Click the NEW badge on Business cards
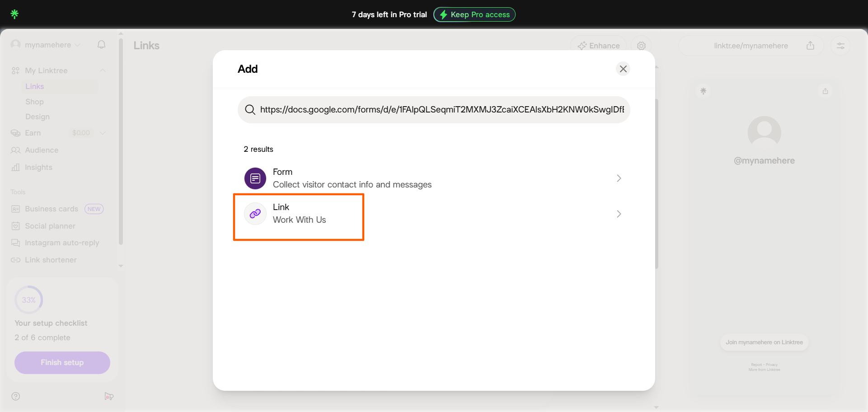The width and height of the screenshot is (868, 412). click(94, 209)
